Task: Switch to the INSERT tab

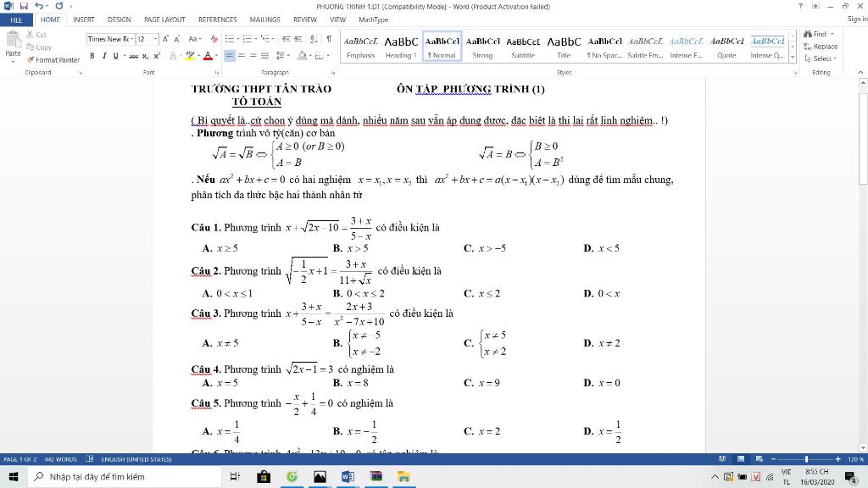Action: click(x=84, y=19)
